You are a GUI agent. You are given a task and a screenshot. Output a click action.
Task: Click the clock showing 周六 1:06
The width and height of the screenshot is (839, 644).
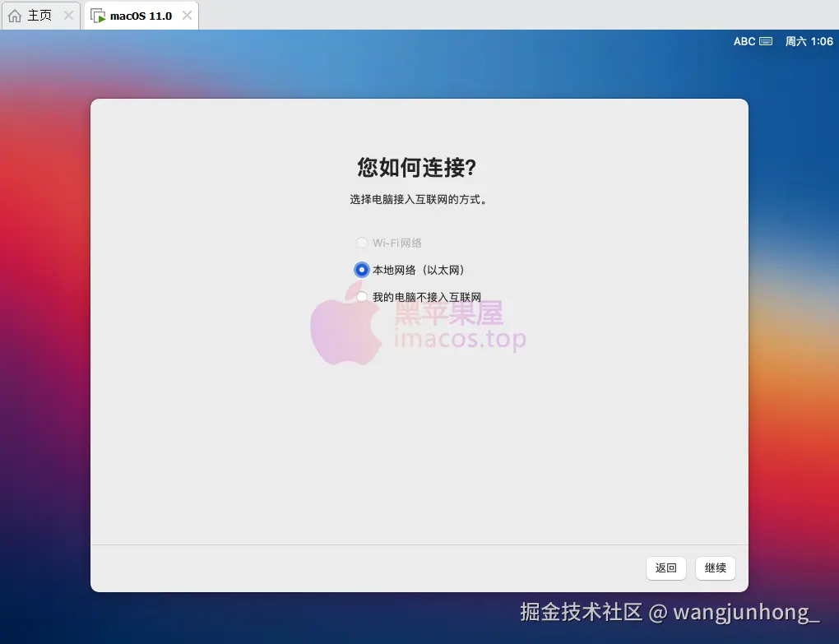pos(809,41)
